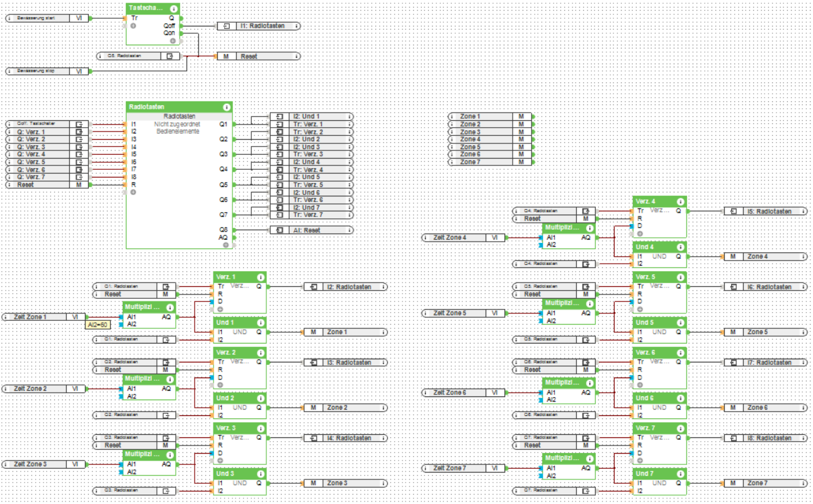Click the Zone 7 marker wired to Und 7 output

pyautogui.click(x=766, y=483)
